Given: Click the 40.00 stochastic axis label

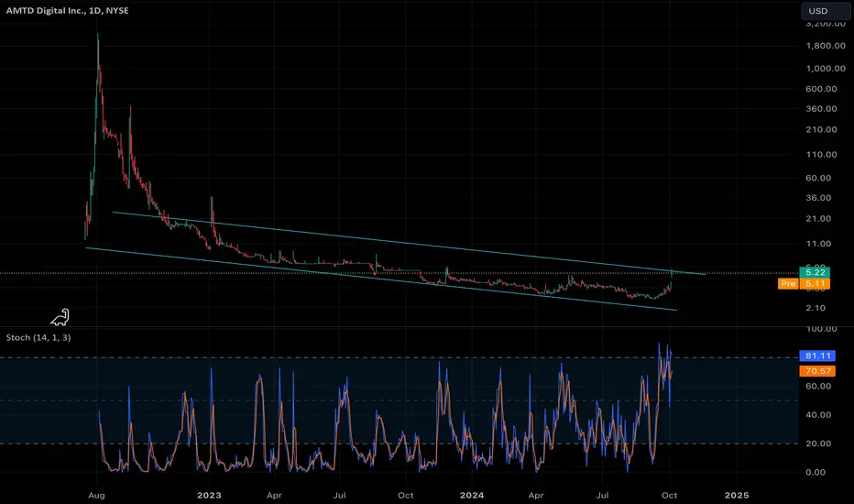Looking at the screenshot, I should click(x=818, y=414).
